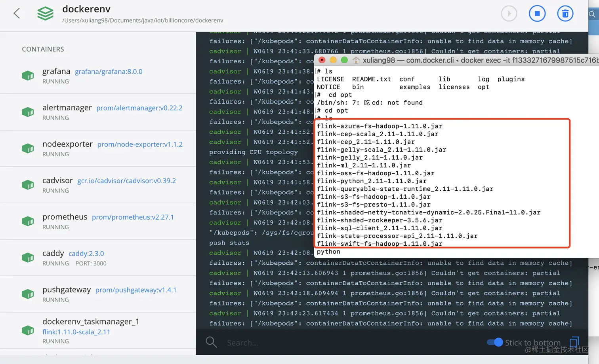Viewport: 599px width, 364px height.
Task: Open prom/pushgateway:v1.4.1 image link
Action: pos(136,290)
